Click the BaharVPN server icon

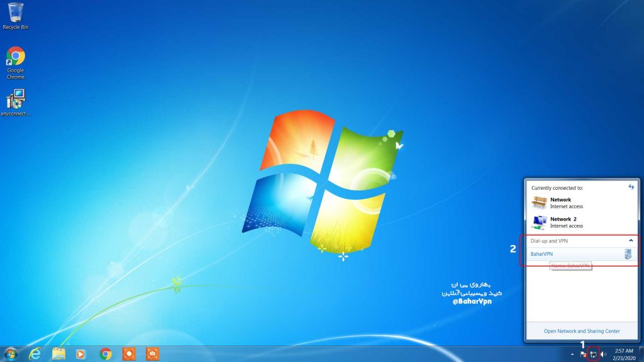[x=628, y=254]
